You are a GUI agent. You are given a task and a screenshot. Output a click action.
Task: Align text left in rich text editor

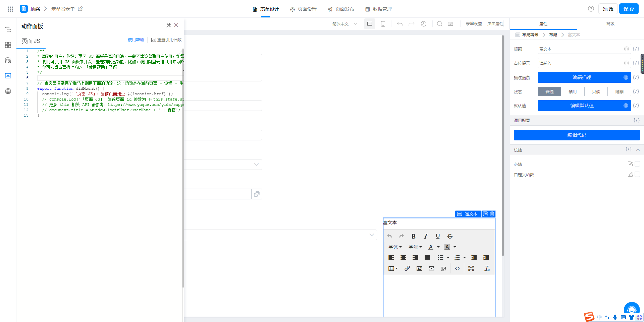(391, 258)
